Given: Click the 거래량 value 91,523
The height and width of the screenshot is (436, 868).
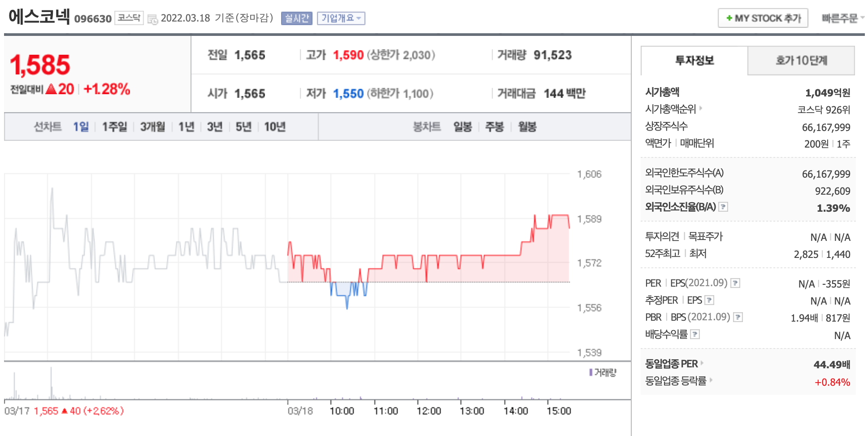Looking at the screenshot, I should tap(553, 55).
